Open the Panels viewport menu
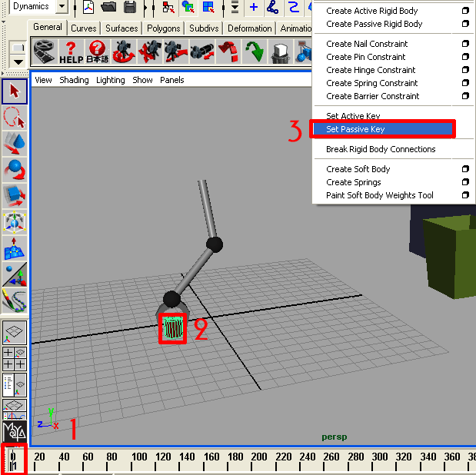Viewport: 476px width, 475px height. pos(171,80)
